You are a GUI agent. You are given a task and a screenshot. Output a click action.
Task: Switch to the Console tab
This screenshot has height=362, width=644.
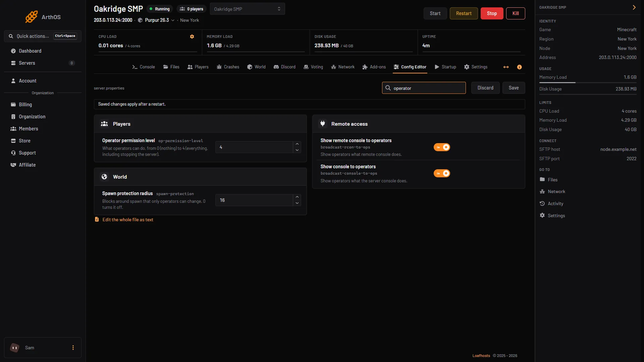[144, 67]
